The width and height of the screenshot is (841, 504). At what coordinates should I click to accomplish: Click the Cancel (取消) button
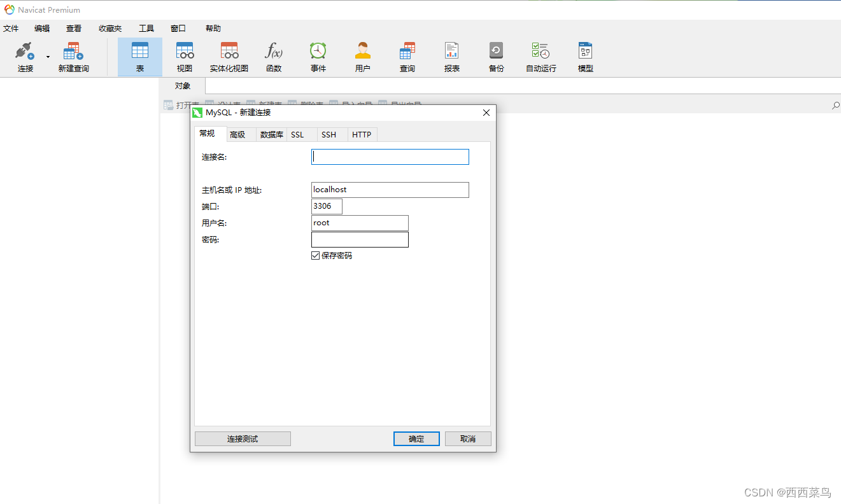468,439
